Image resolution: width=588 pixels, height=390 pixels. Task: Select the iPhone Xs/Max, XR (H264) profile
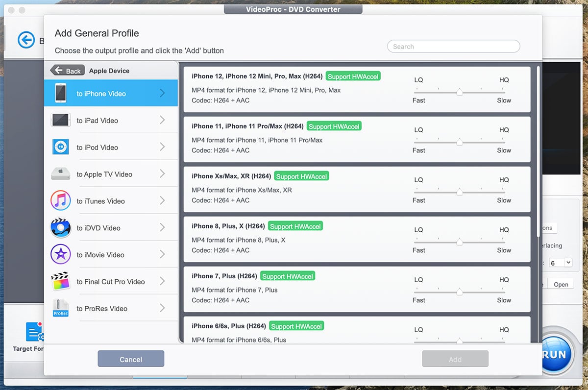[357, 189]
